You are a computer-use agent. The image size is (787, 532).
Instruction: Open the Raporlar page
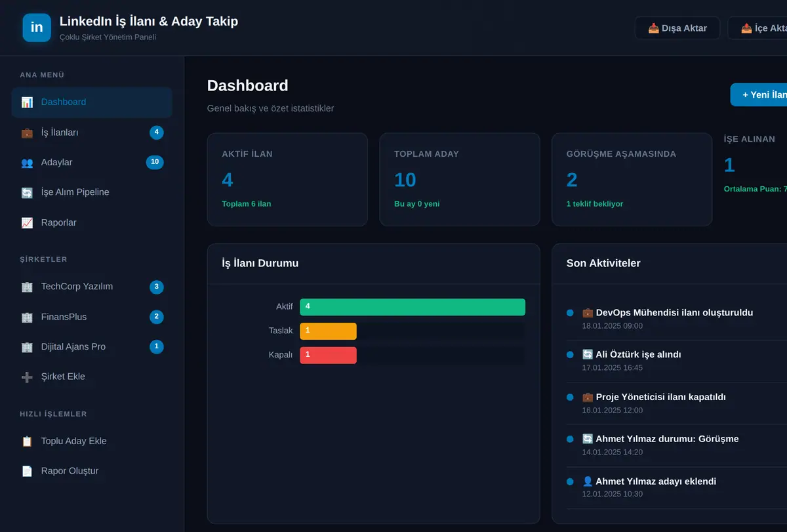point(92,222)
